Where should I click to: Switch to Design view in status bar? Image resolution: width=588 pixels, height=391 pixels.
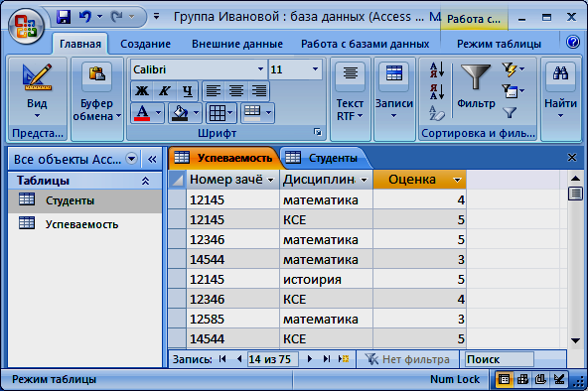point(559,379)
